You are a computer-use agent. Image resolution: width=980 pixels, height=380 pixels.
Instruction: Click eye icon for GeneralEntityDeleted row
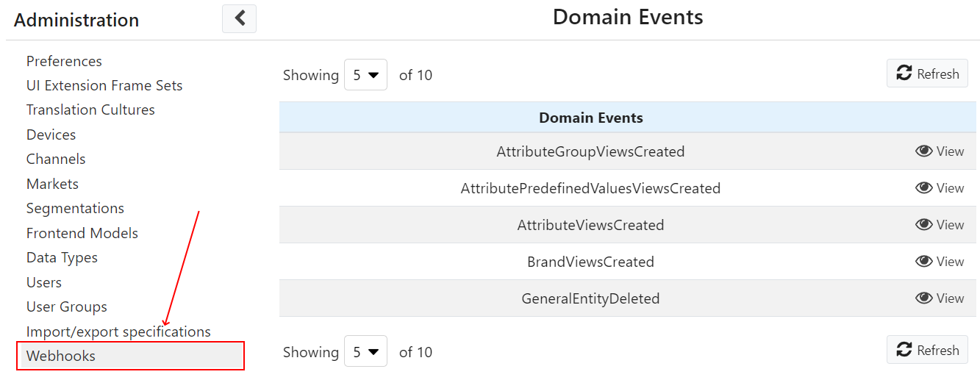pyautogui.click(x=923, y=298)
